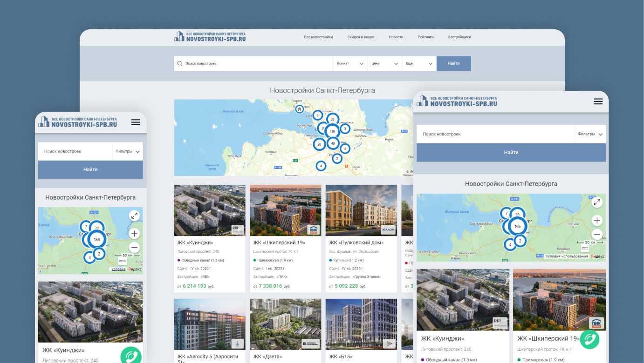Click site logo in phone header
Image resolution: width=644 pixels, height=363 pixels.
[77, 122]
